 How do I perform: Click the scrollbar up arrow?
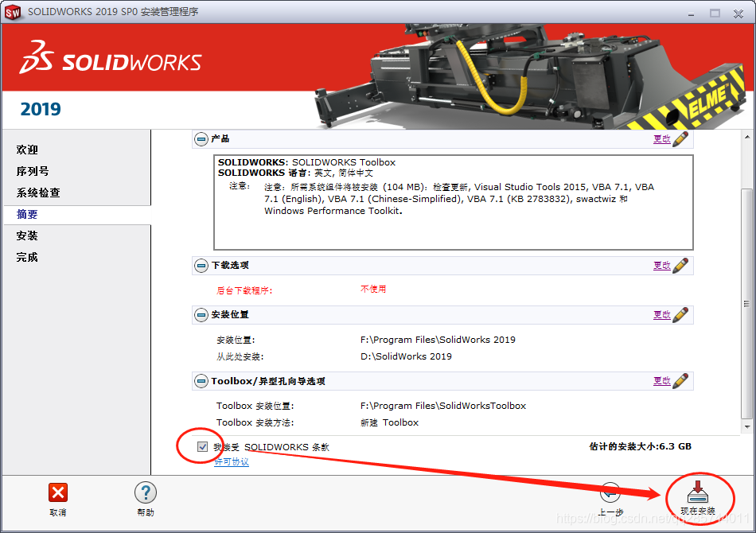point(747,137)
